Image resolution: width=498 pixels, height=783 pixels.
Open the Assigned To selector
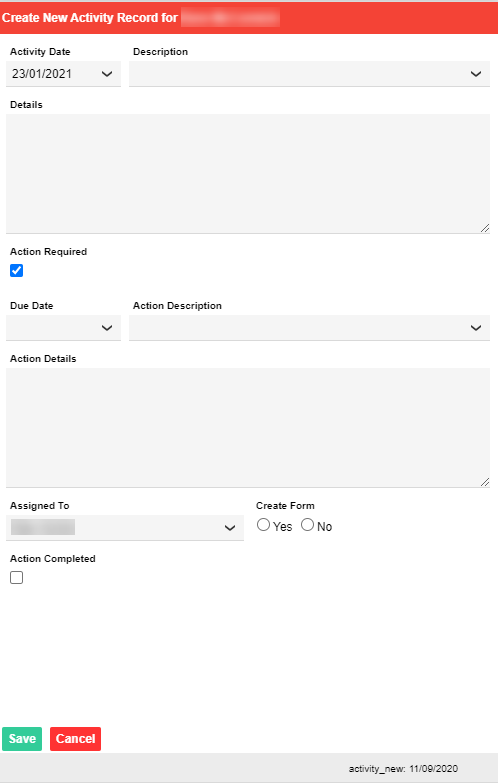[x=125, y=528]
